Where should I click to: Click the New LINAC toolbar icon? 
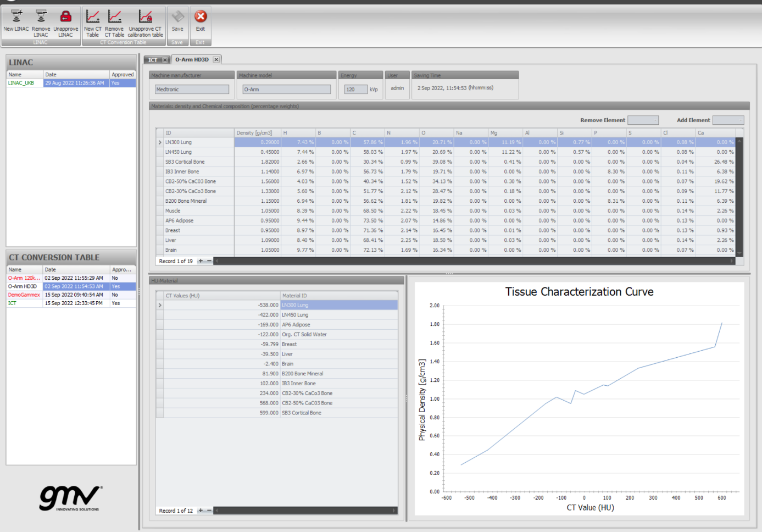pos(16,16)
